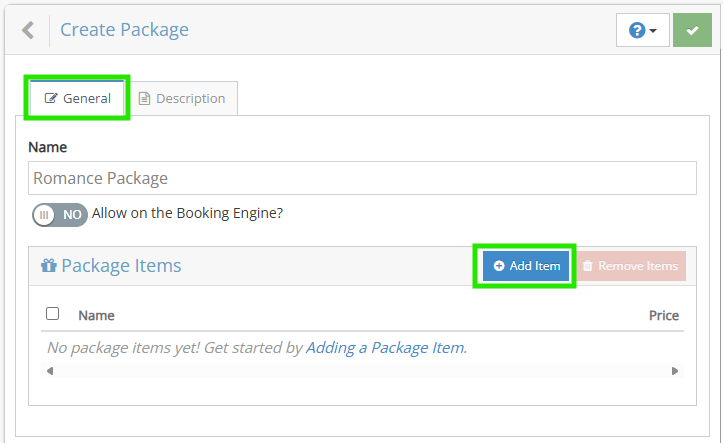Click the left scroll arrow in items table
723x443 pixels.
click(50, 371)
